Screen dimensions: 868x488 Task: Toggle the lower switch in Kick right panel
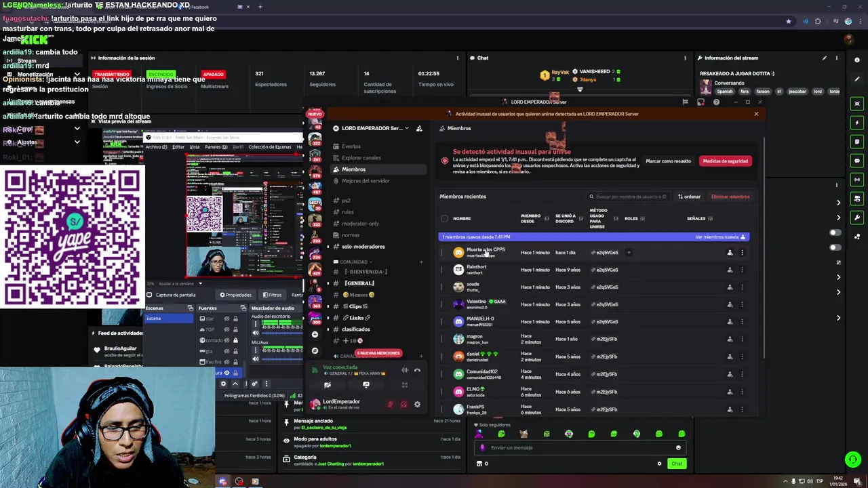[835, 247]
